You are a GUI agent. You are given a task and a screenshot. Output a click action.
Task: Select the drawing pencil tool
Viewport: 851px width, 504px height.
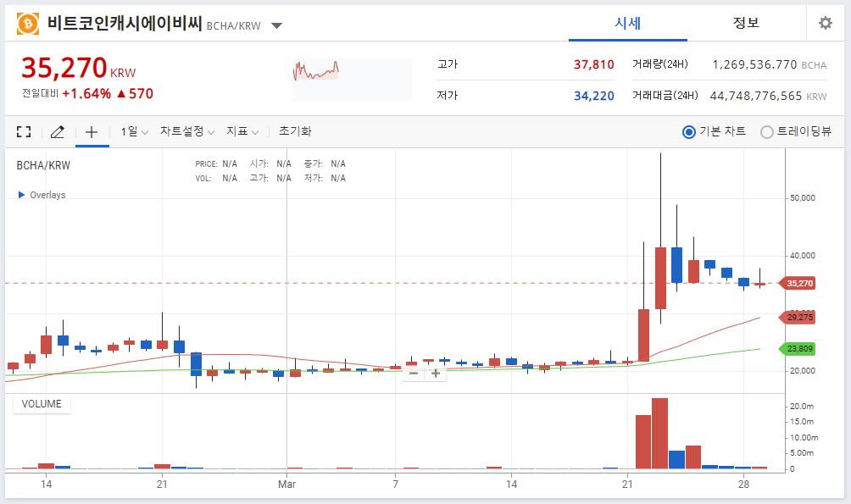pos(56,131)
